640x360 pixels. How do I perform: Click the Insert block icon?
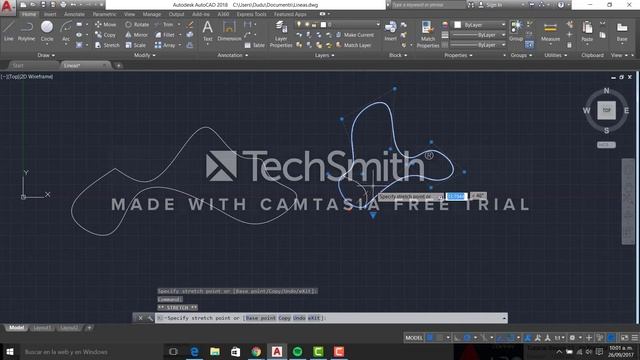[x=391, y=31]
